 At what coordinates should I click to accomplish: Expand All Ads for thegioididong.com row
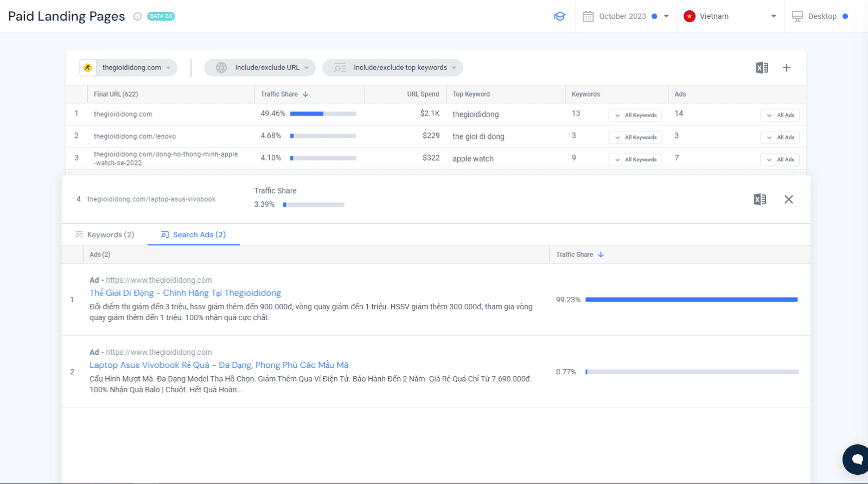click(780, 115)
